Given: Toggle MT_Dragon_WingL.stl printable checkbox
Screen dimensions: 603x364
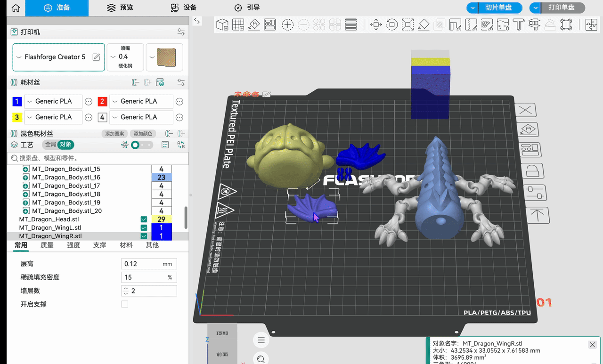Looking at the screenshot, I should pos(144,228).
